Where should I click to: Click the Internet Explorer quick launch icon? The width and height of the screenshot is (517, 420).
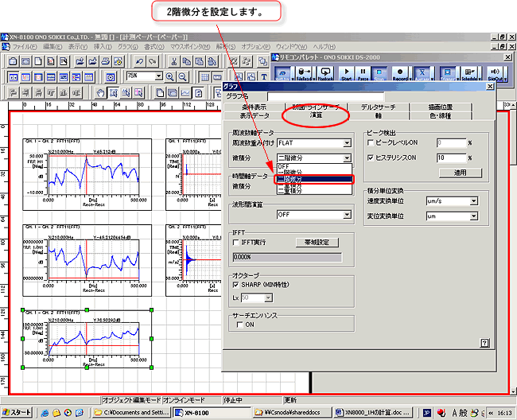click(45, 412)
